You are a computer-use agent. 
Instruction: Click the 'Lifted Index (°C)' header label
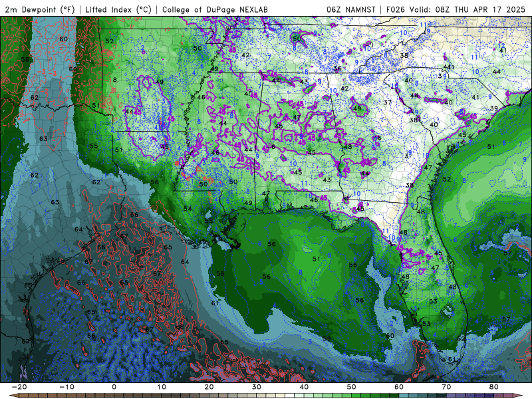118,9
